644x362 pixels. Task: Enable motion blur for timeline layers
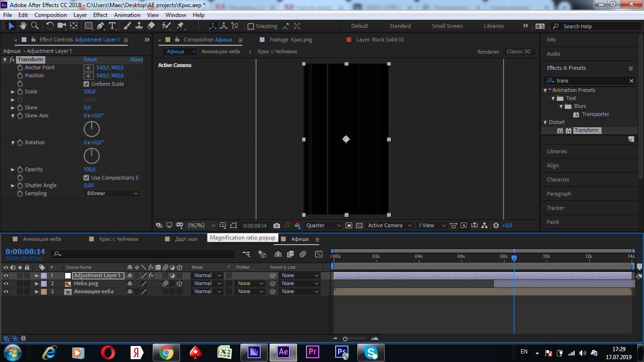pos(303,254)
